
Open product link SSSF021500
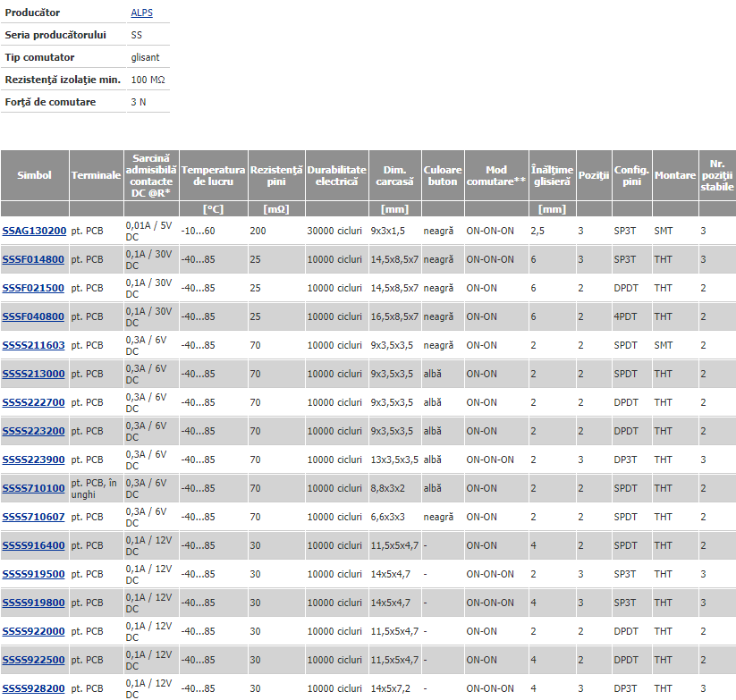point(33,288)
